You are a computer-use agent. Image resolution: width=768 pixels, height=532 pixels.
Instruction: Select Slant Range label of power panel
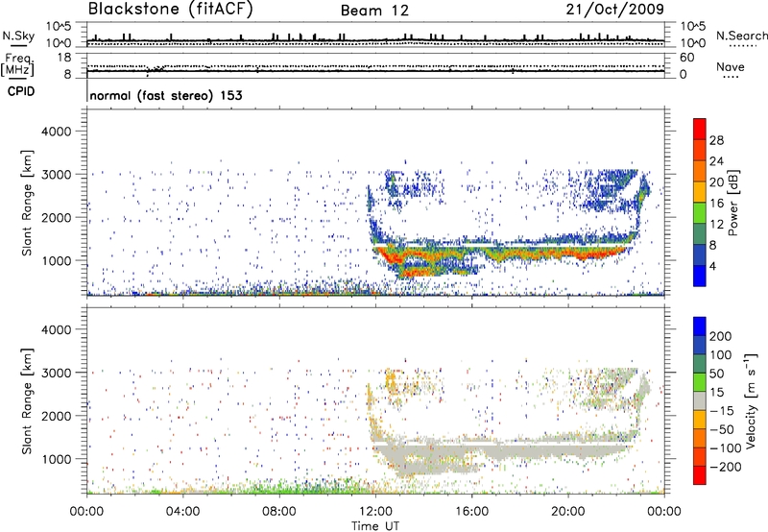tap(27, 203)
